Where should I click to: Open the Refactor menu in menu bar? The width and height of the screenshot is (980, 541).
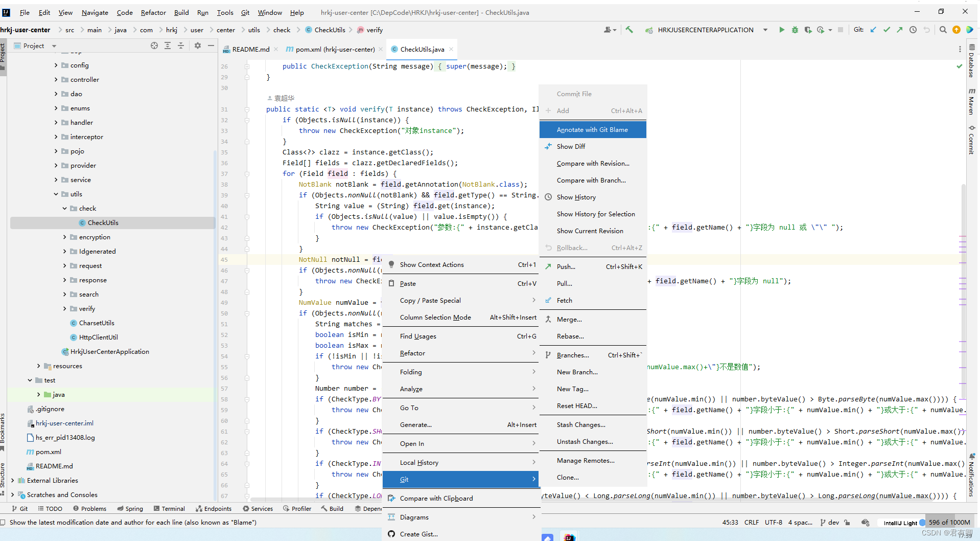click(x=153, y=12)
